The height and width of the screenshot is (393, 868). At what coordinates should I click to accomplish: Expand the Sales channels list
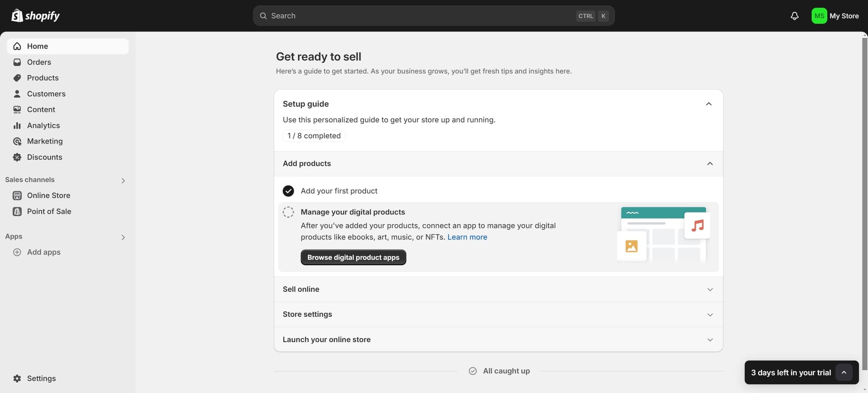tap(122, 180)
